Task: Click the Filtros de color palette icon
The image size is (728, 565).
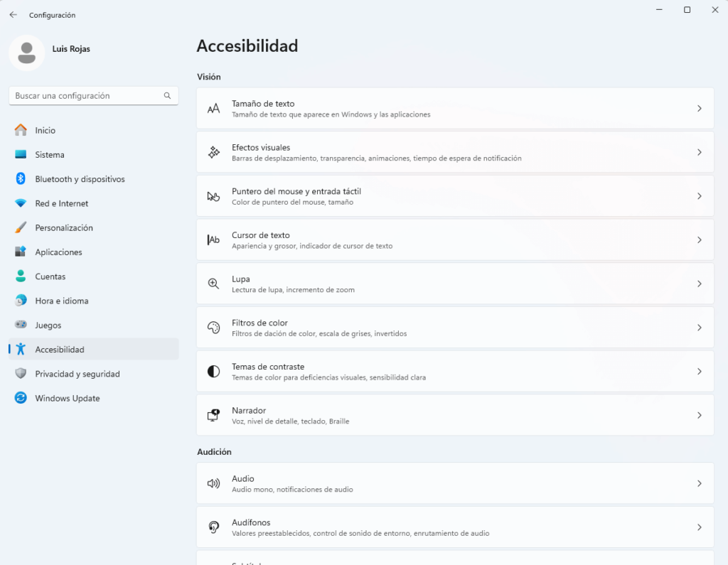Action: point(213,328)
